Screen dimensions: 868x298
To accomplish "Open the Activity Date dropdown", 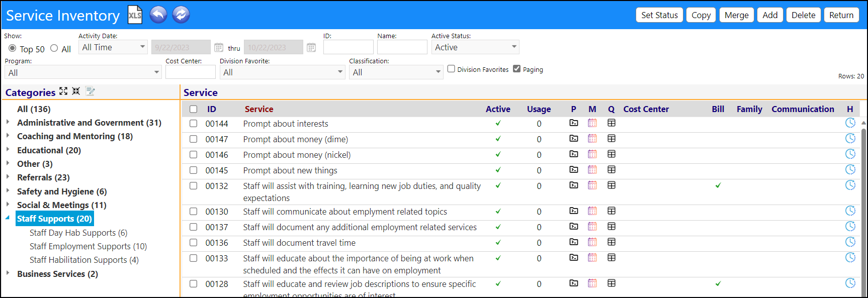I will (113, 47).
